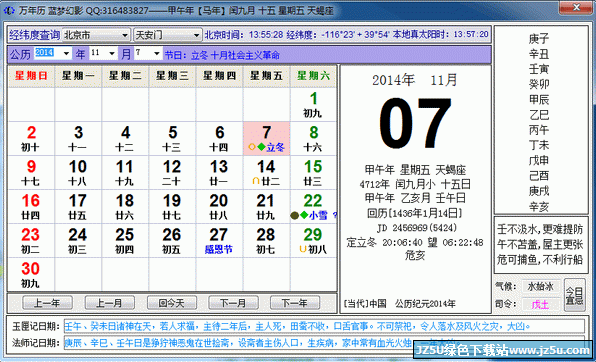Click the green diamond icon beside 小雪
Image resolution: width=596 pixels, height=362 pixels.
[x=304, y=215]
